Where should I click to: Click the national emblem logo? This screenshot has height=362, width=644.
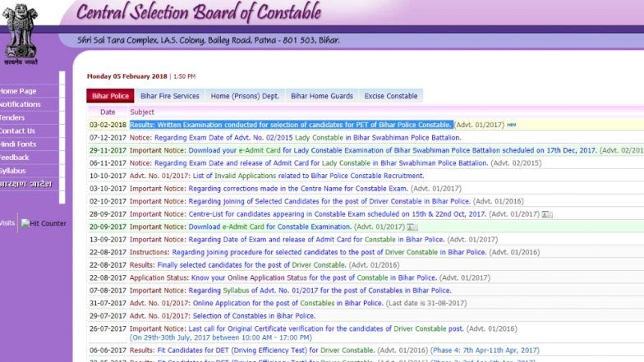point(20,34)
